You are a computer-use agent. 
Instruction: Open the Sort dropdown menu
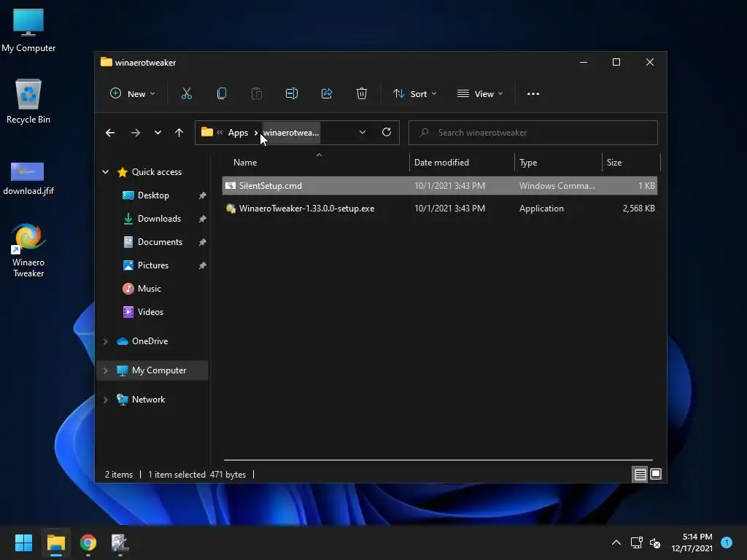(414, 94)
